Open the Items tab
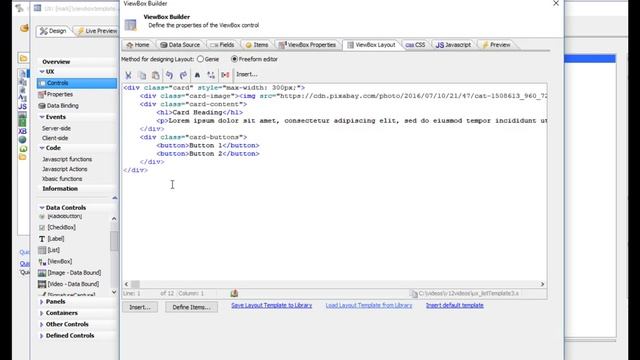Screen dimensions: 640x360 (257, 45)
